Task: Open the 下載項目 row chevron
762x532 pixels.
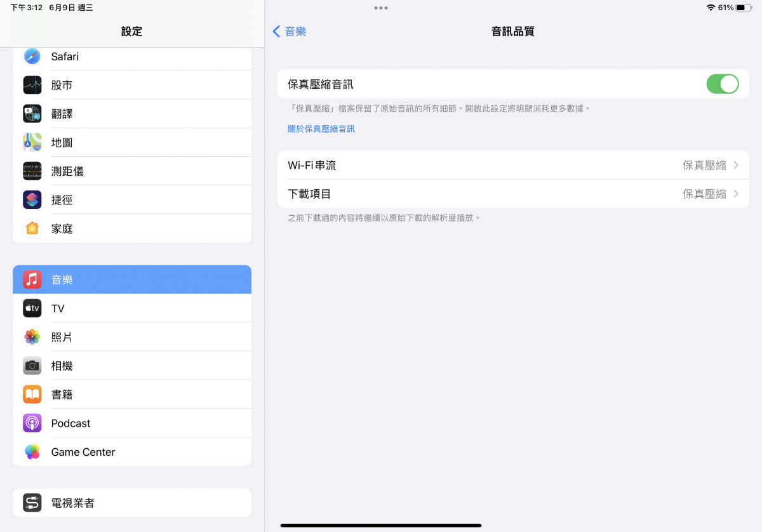Action: pyautogui.click(x=737, y=194)
